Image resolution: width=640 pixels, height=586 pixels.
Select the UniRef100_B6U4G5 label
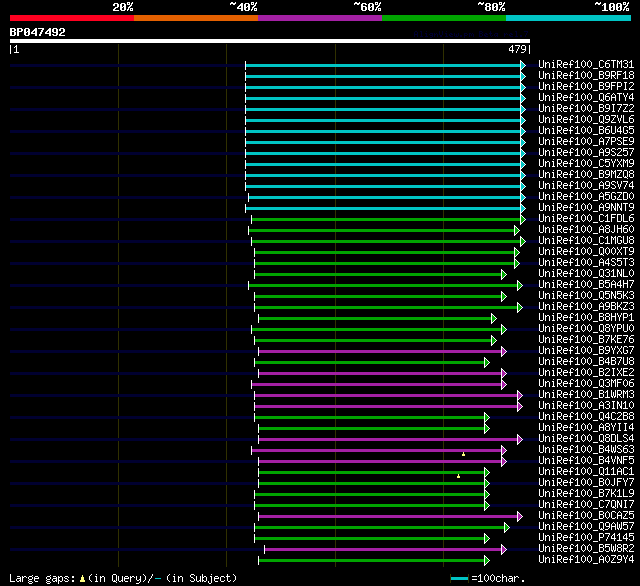click(x=586, y=131)
